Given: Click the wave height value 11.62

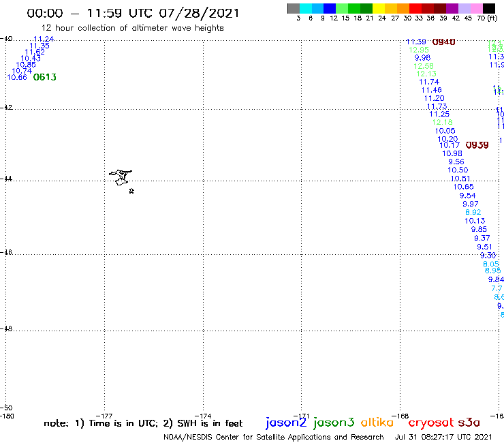Looking at the screenshot, I should [x=35, y=52].
